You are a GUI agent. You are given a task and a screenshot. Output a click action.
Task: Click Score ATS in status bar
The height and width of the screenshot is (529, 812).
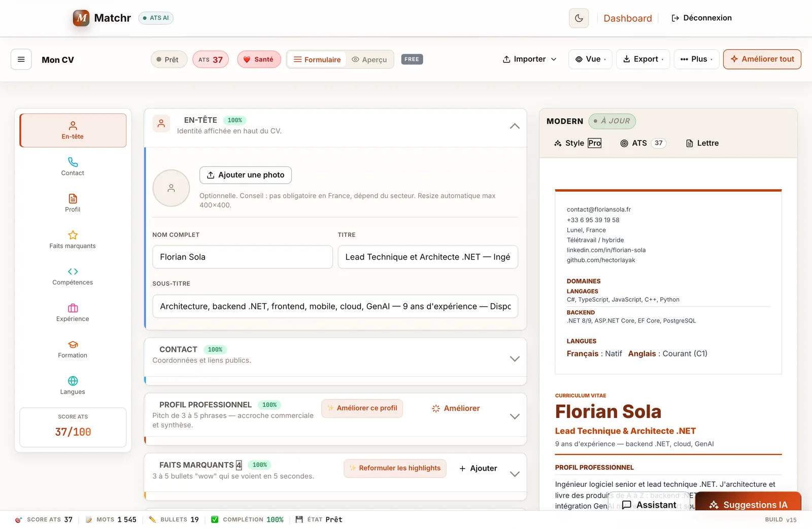tap(44, 519)
